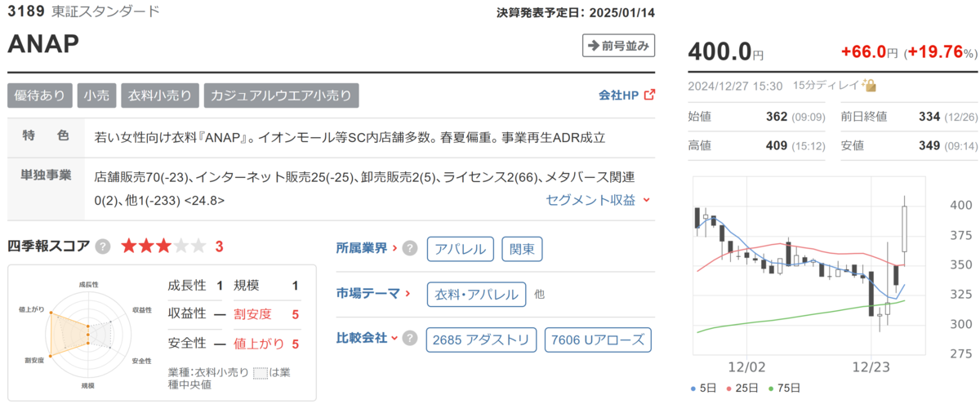Image resolution: width=980 pixels, height=404 pixels.
Task: Open comparison company 7606 Uアローズ
Action: 599,339
